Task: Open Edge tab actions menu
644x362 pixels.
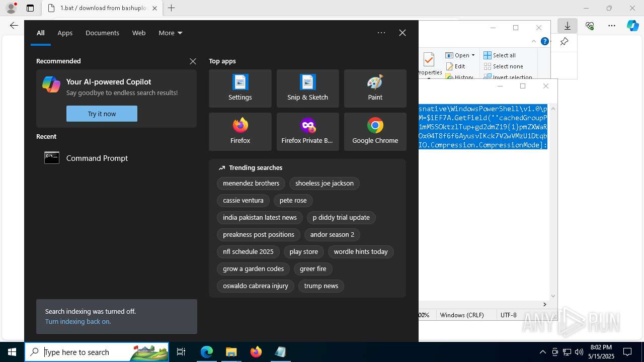Action: click(30, 8)
